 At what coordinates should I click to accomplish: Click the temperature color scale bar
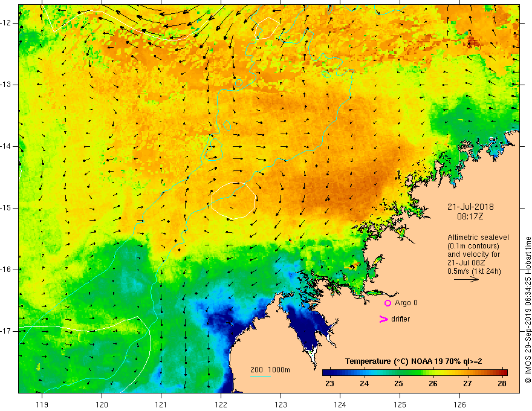pos(415,372)
